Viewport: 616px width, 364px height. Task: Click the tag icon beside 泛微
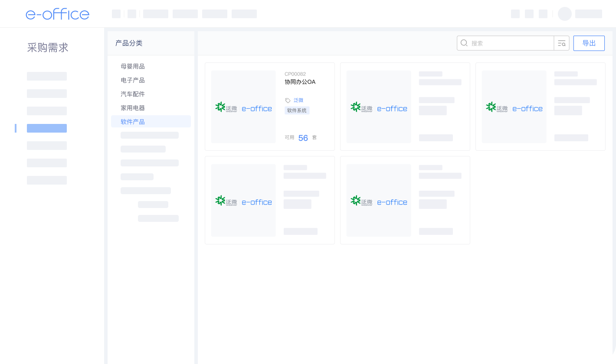[x=288, y=101]
